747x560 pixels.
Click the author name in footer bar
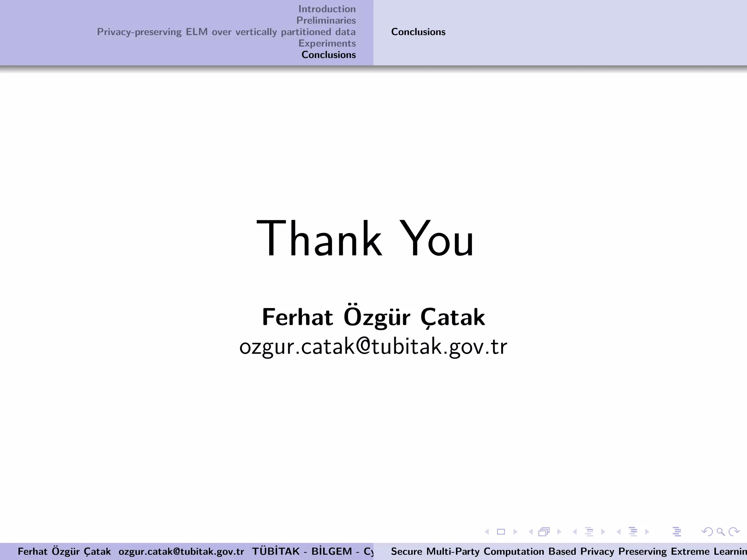click(64, 551)
